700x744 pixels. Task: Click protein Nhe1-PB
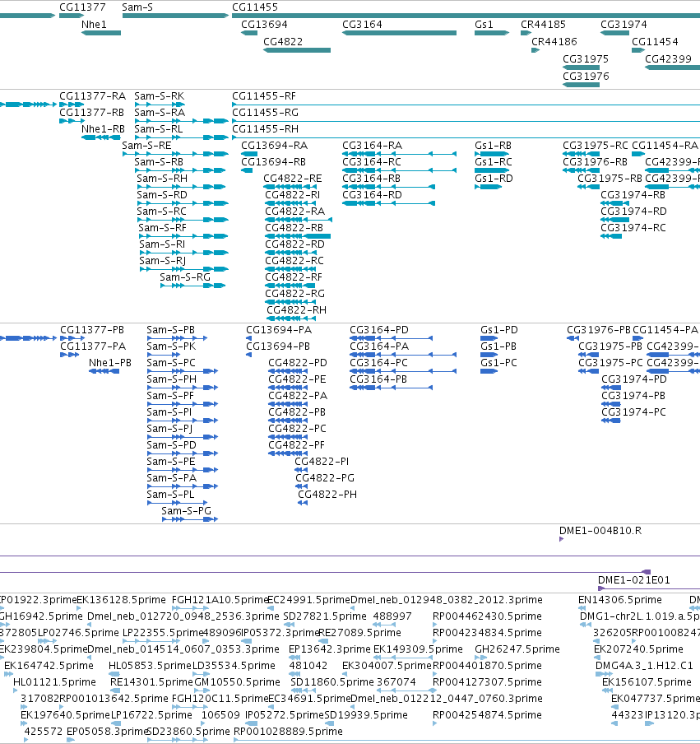[110, 363]
